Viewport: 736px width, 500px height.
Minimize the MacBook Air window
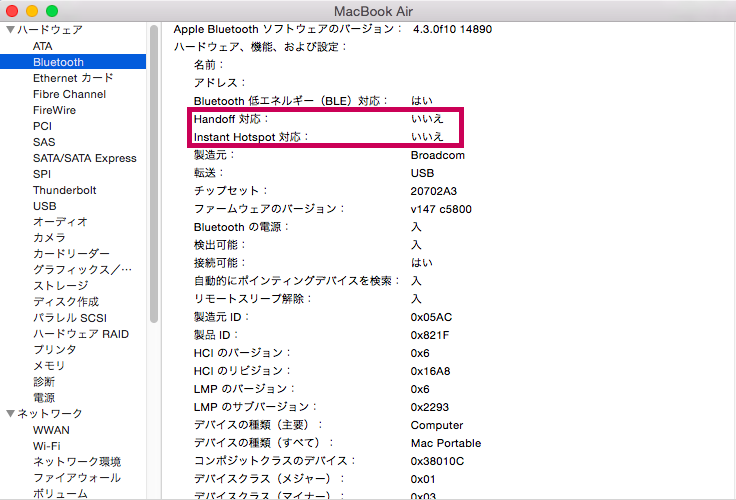point(32,11)
